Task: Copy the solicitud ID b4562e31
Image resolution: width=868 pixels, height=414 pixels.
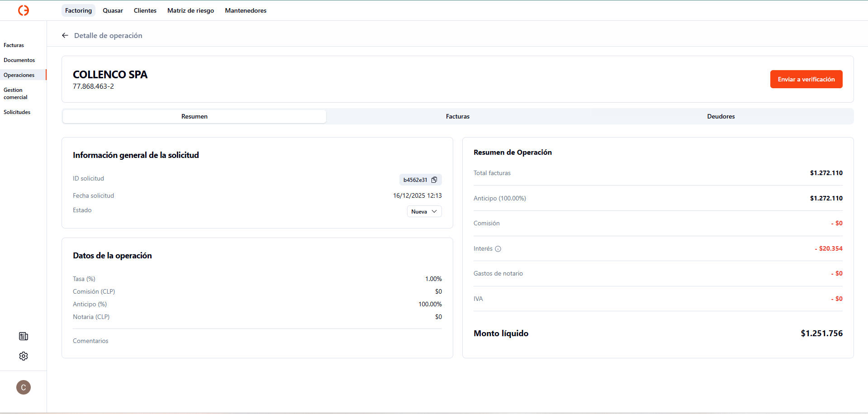Action: (x=434, y=180)
